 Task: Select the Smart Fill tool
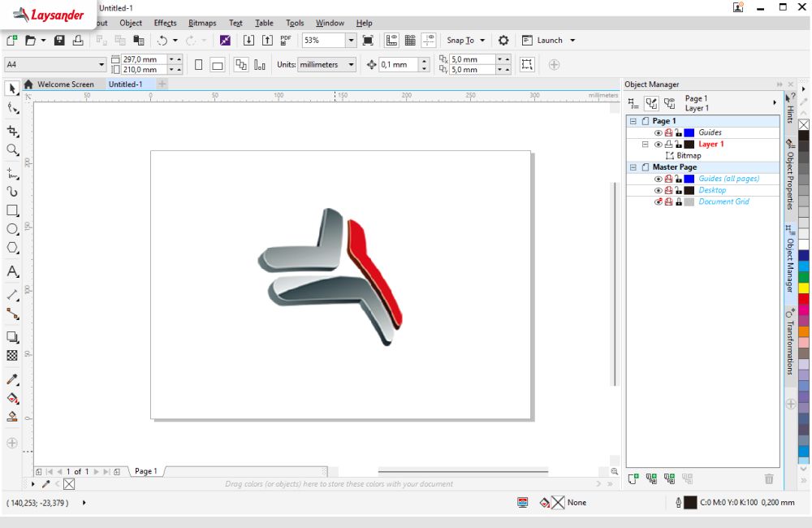[x=12, y=417]
